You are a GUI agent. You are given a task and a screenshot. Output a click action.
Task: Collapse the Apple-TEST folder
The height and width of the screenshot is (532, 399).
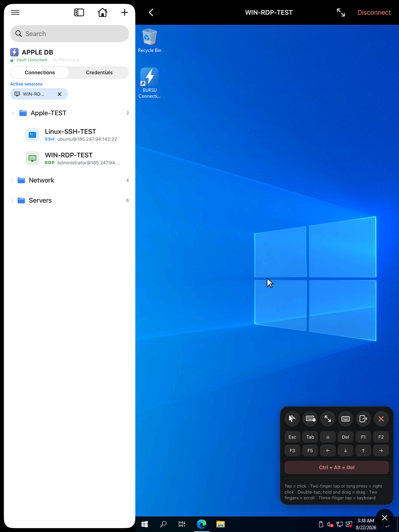(x=12, y=113)
